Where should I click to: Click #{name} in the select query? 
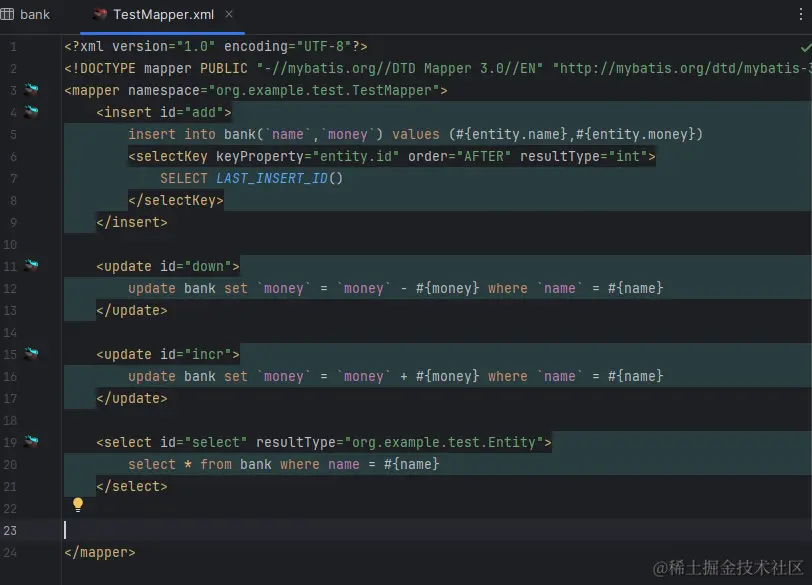click(412, 464)
